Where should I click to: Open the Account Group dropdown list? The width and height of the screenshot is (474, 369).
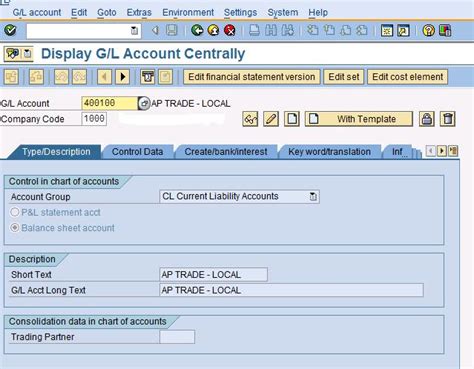pos(313,196)
